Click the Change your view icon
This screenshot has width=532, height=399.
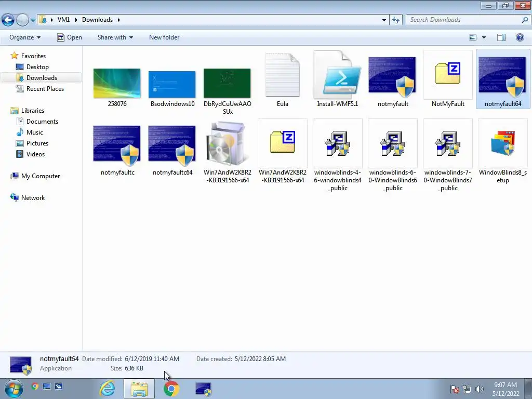(473, 37)
